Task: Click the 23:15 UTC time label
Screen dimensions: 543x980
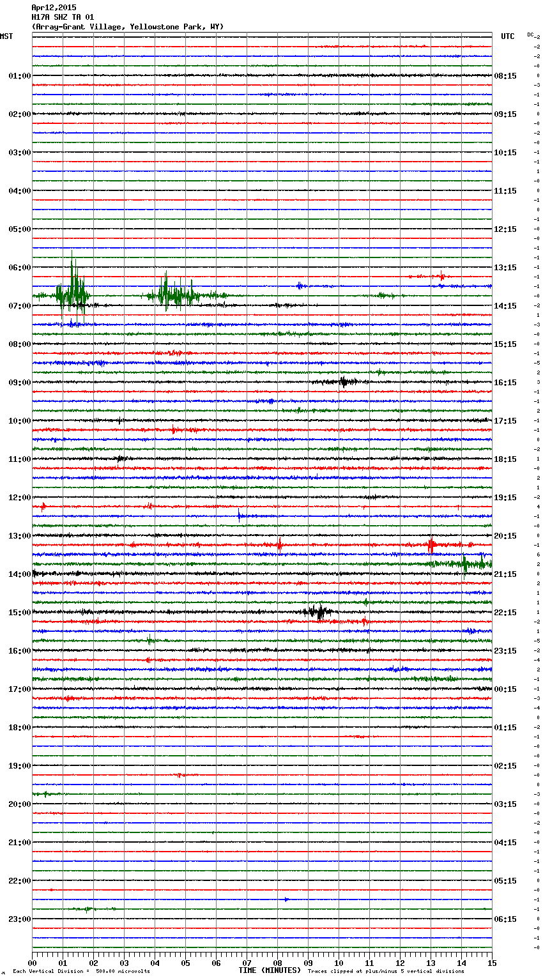Action: [x=505, y=651]
